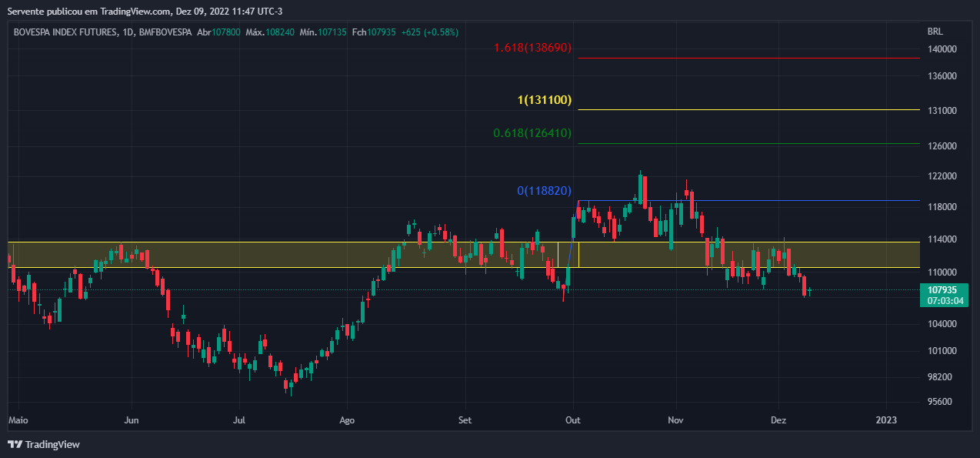This screenshot has width=980, height=458.
Task: Click the +625 (+0.58%) change value
Action: pyautogui.click(x=429, y=32)
